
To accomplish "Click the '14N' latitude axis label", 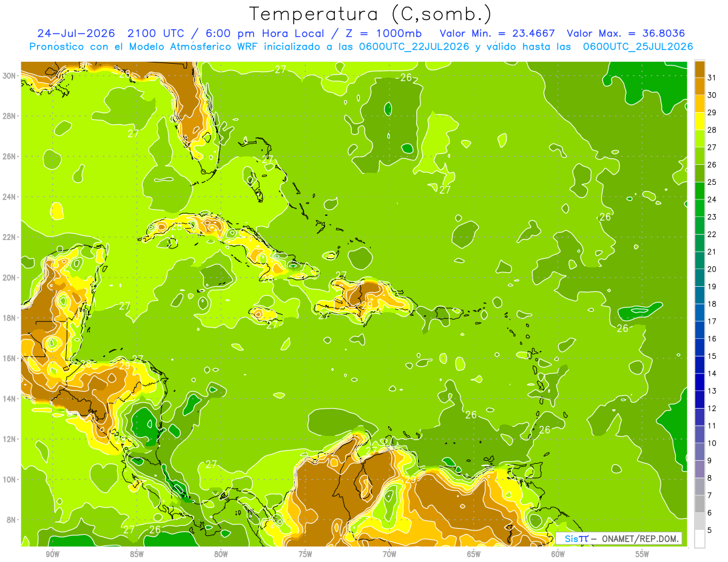I will click(10, 398).
